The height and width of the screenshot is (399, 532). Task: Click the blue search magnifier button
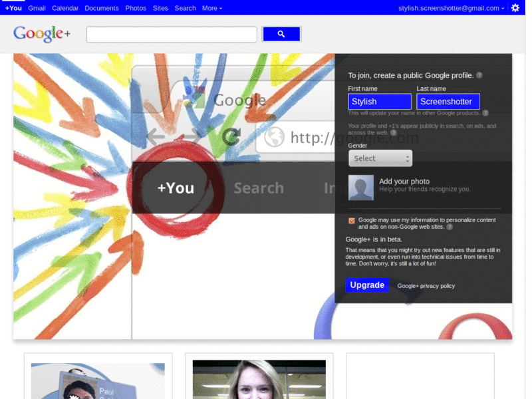pos(281,34)
